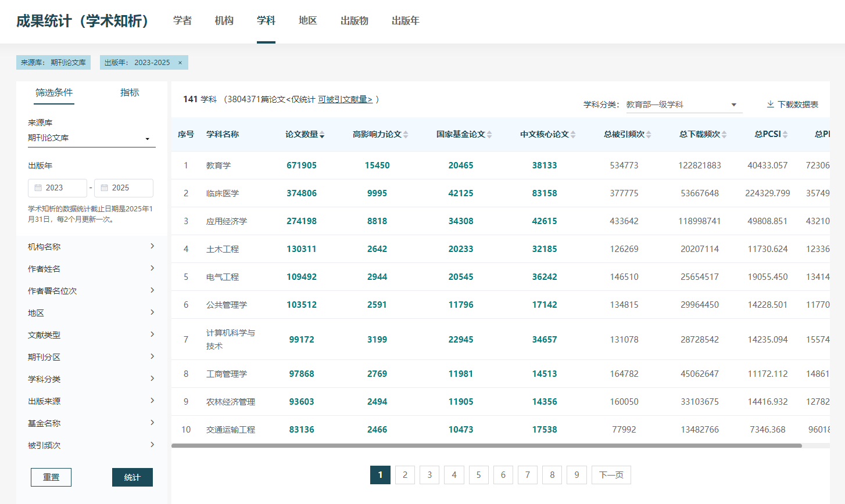Open 土木工程 national fund count 20233
845x504 pixels.
461,249
